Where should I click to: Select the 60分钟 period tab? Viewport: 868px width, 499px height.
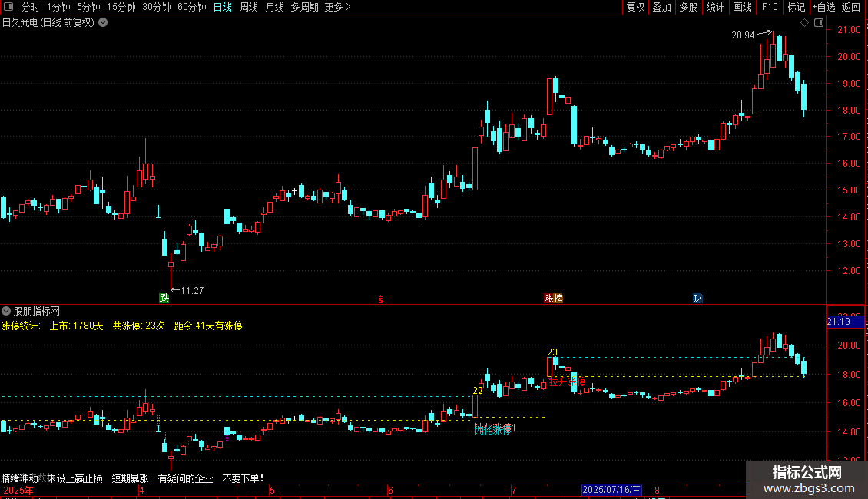point(192,7)
